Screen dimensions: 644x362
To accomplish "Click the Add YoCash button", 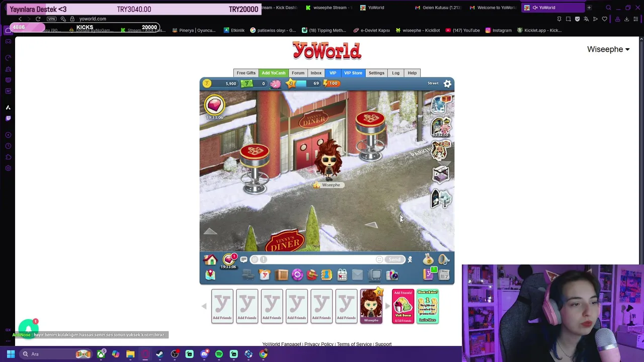I will [273, 73].
